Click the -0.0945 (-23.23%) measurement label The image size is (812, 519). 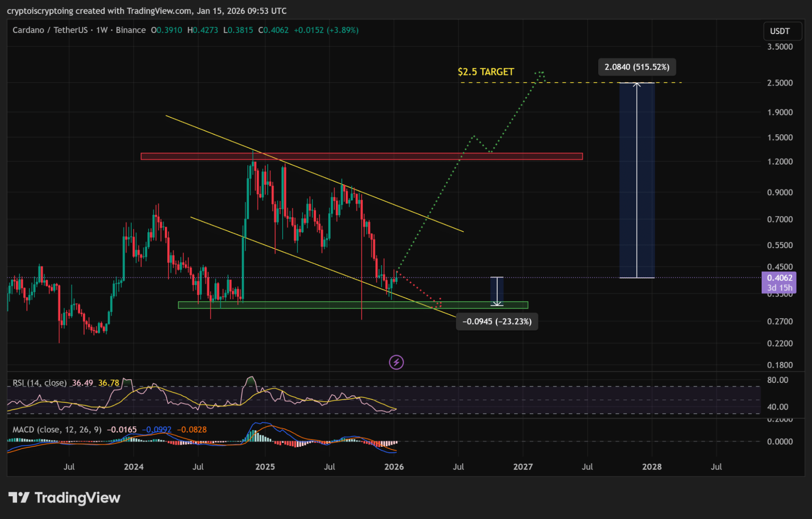[496, 321]
